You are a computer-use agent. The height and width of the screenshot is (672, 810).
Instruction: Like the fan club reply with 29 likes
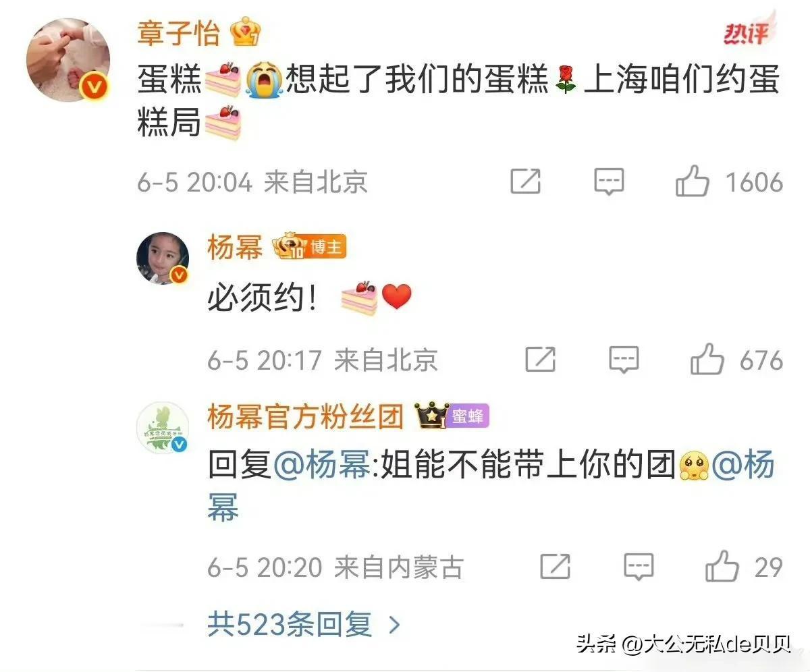pyautogui.click(x=722, y=567)
